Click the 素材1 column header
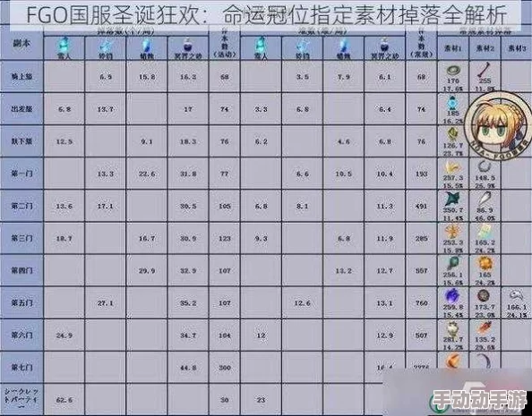Image resolution: width=532 pixels, height=416 pixels. point(453,48)
